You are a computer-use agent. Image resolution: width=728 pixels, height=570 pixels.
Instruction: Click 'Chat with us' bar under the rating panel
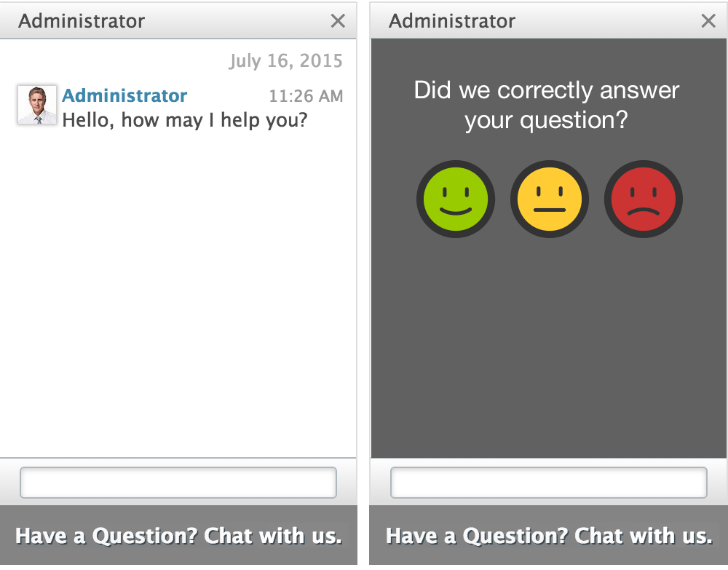click(x=549, y=536)
